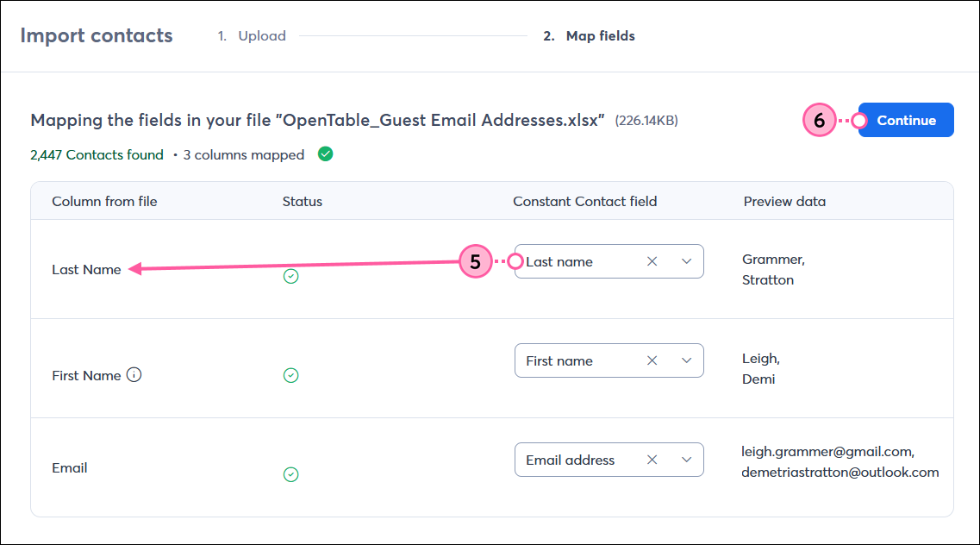Click the Leigh, Demi preview data

coord(760,369)
